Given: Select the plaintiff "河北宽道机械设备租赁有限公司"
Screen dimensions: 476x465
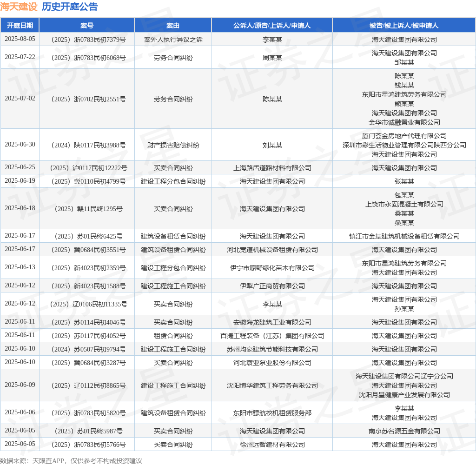Looking at the screenshot, I should [x=272, y=250].
